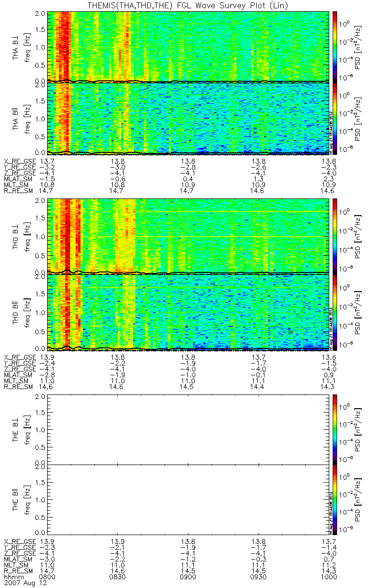This screenshot has height=588, width=368.
Task: Click the '0830' time label
Action: (118, 577)
